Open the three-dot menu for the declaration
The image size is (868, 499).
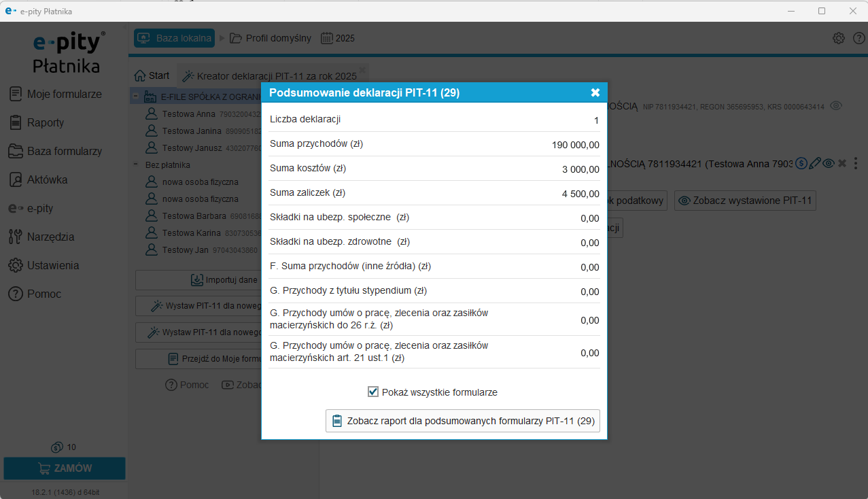click(x=856, y=163)
